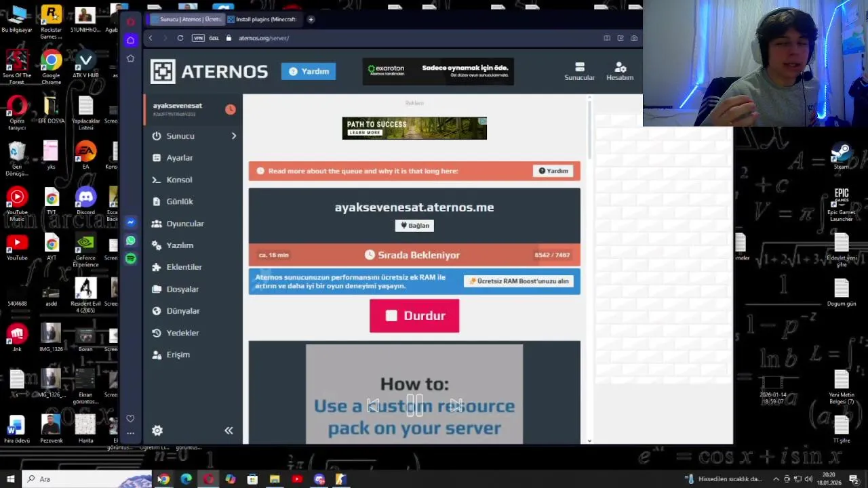
Task: Click the red Durdur stop button
Action: pyautogui.click(x=414, y=316)
